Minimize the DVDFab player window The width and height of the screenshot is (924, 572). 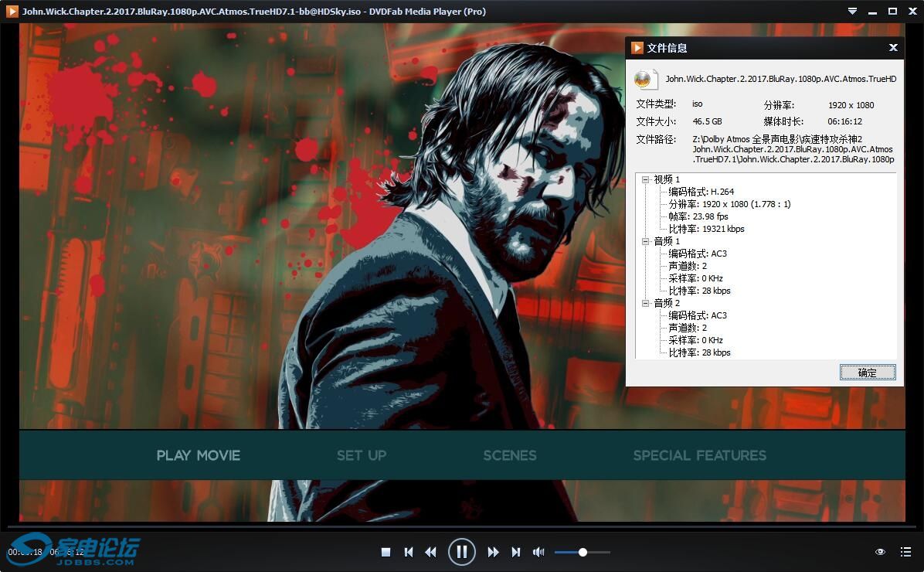point(872,11)
